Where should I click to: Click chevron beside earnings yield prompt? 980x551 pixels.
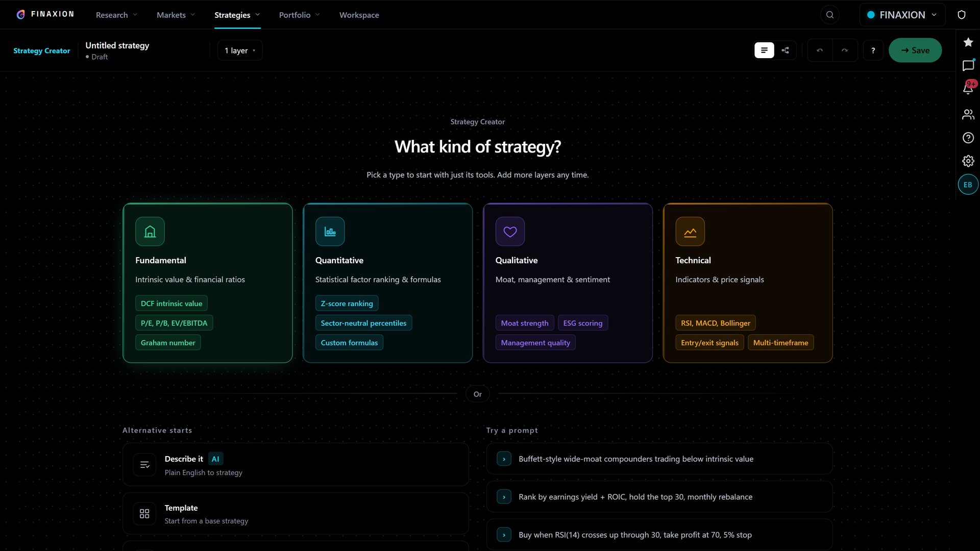tap(504, 497)
